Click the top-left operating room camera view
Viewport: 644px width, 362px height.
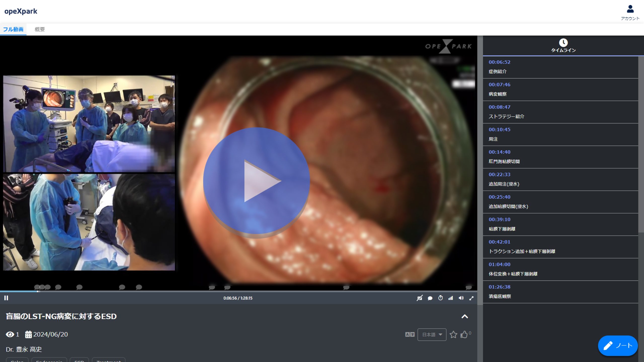click(89, 124)
